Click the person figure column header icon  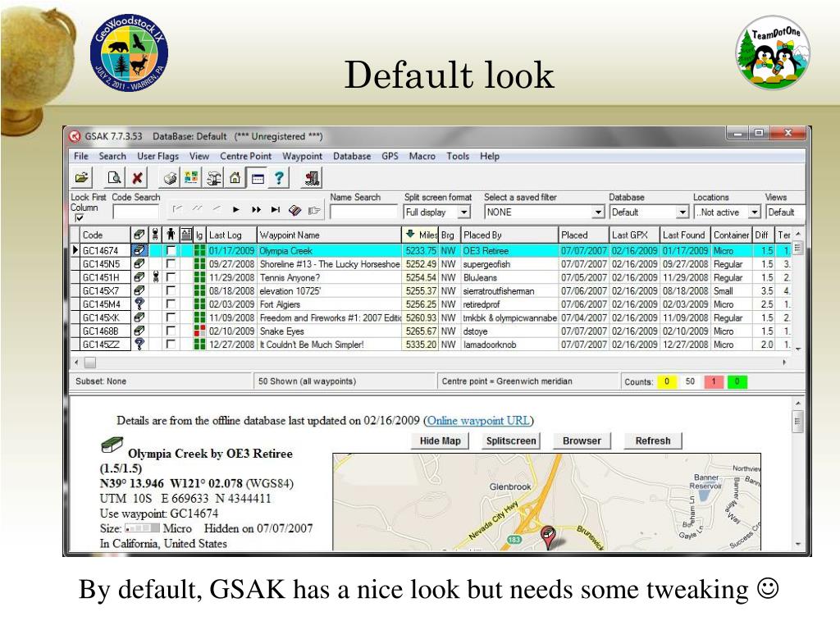(x=171, y=234)
